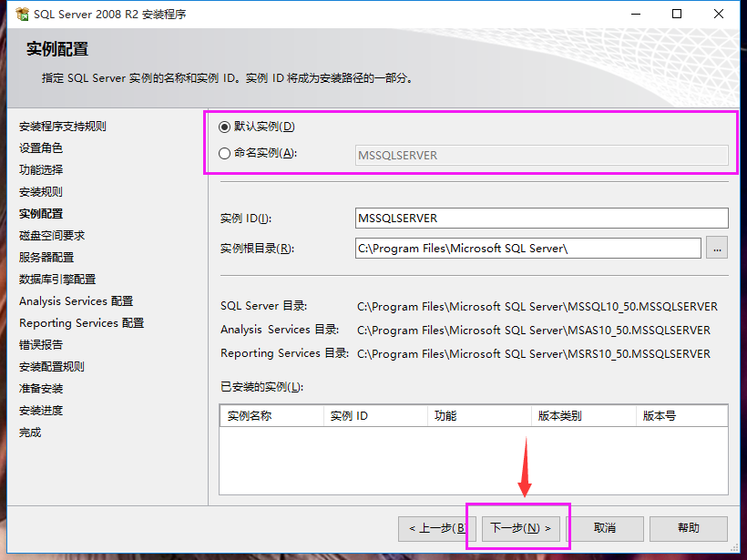
Task: Select 磁盘空间要求 in step list
Action: point(51,236)
